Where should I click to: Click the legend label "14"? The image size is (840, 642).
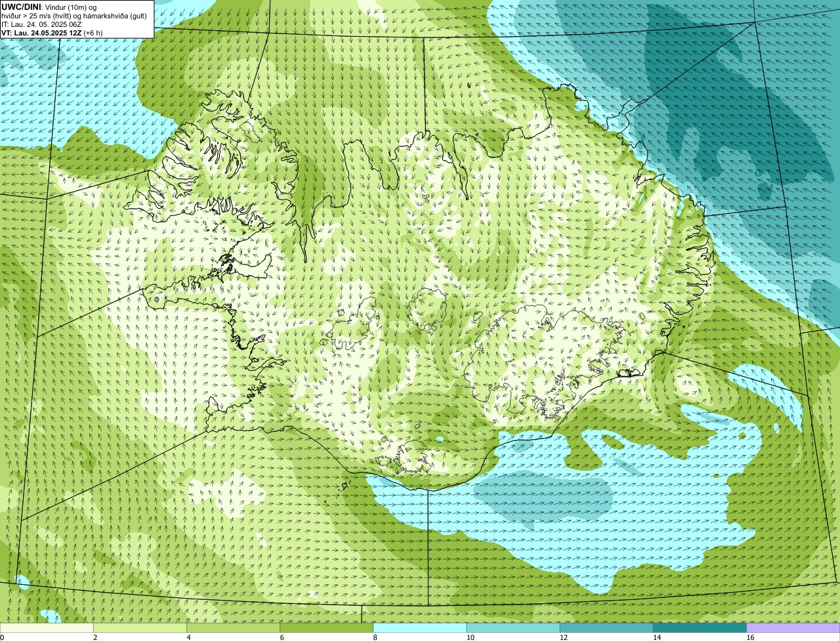[656, 637]
